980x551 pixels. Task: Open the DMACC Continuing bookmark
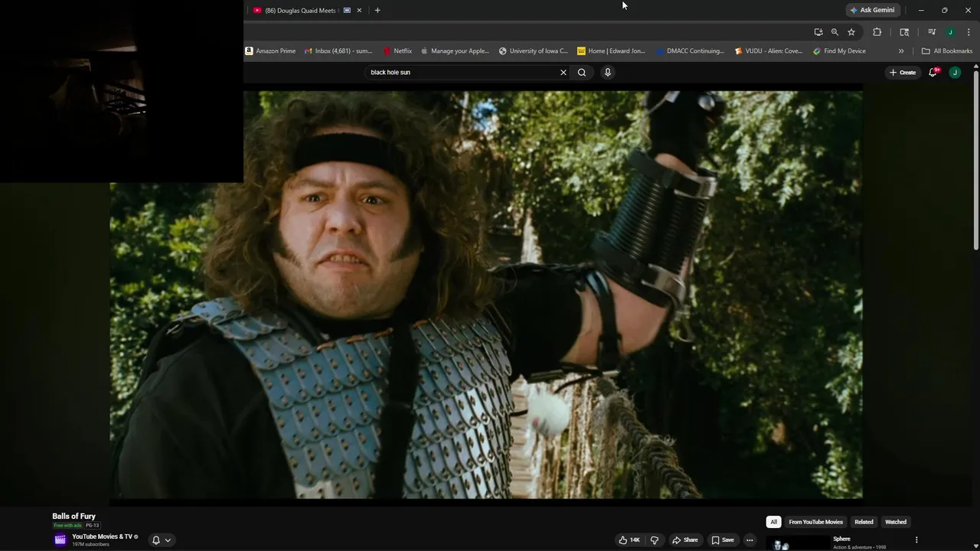[690, 51]
